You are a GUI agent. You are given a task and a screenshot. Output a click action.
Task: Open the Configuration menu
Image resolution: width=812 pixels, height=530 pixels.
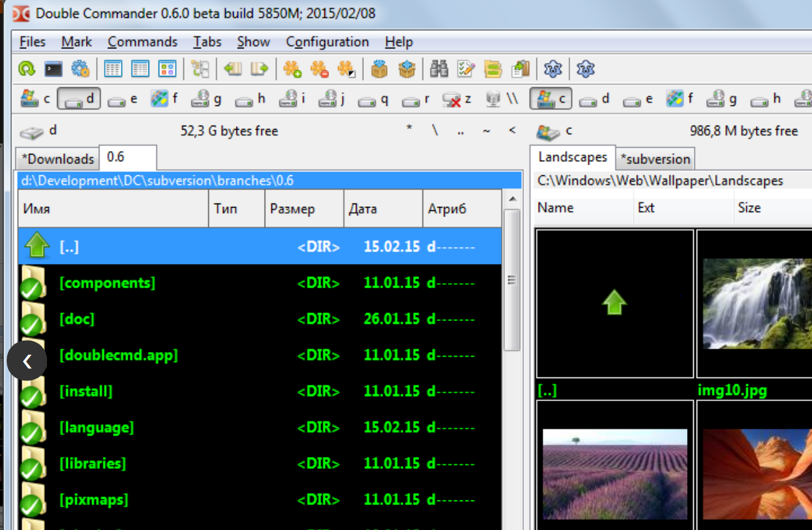327,42
